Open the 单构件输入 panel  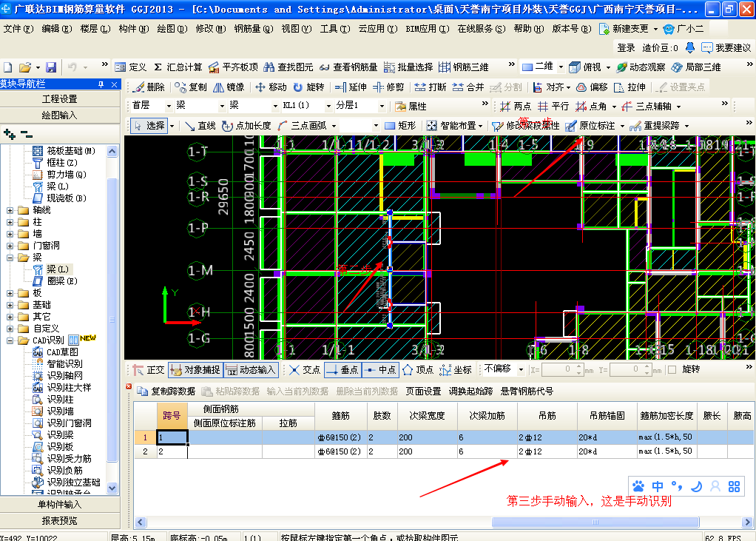click(x=60, y=504)
